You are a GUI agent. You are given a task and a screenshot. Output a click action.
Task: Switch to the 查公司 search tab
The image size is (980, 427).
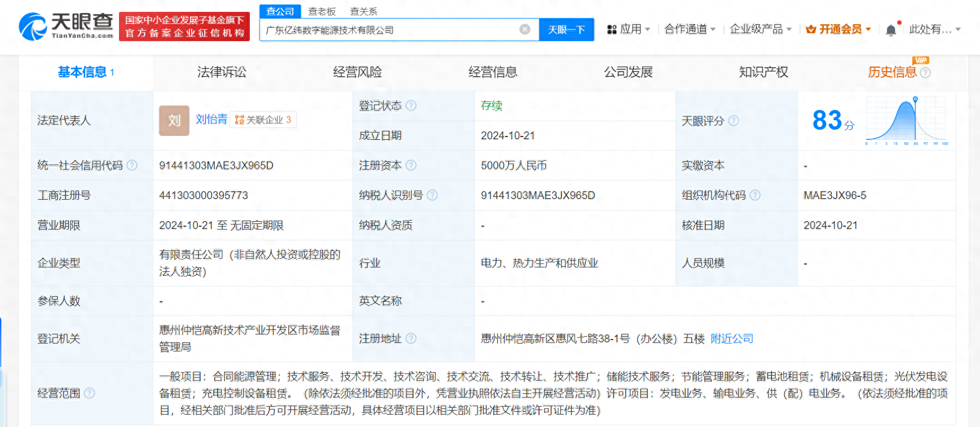(x=280, y=11)
